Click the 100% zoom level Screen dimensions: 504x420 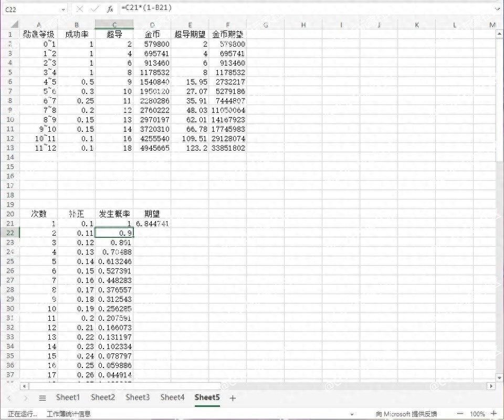click(x=477, y=414)
